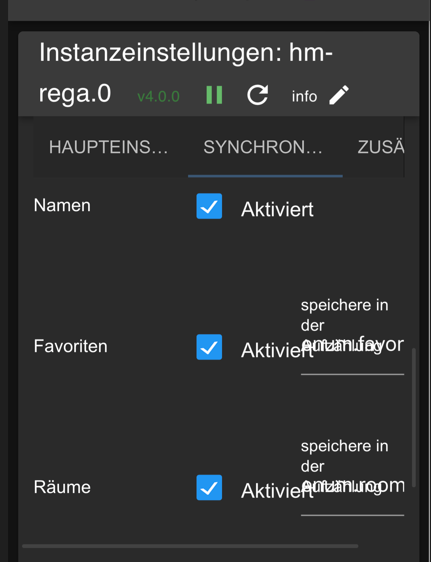The width and height of the screenshot is (431, 562).
Task: Toggle the Namen checkbox
Action: click(x=209, y=206)
